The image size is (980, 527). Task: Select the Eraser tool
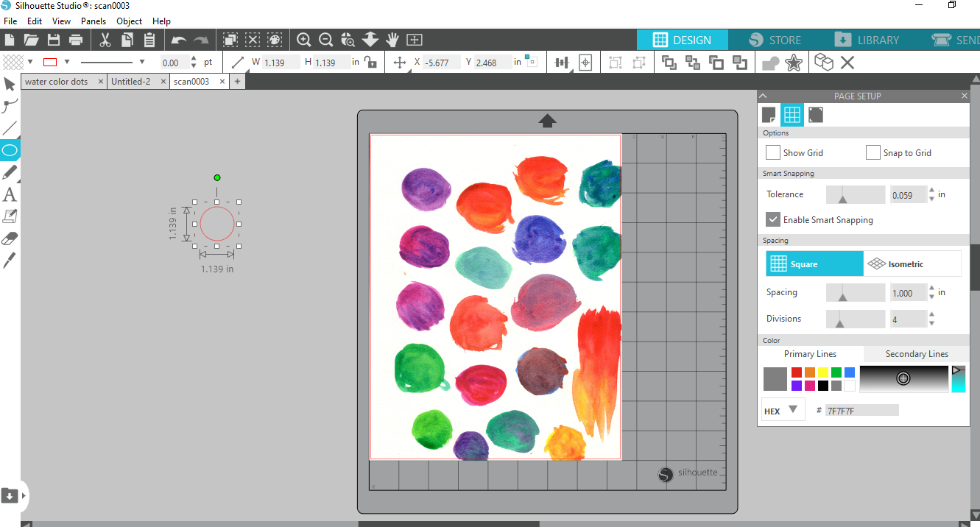point(10,238)
